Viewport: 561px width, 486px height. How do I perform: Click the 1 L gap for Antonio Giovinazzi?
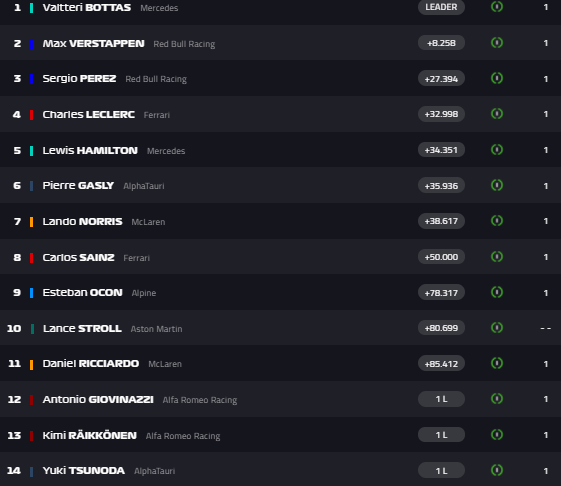[x=441, y=399]
